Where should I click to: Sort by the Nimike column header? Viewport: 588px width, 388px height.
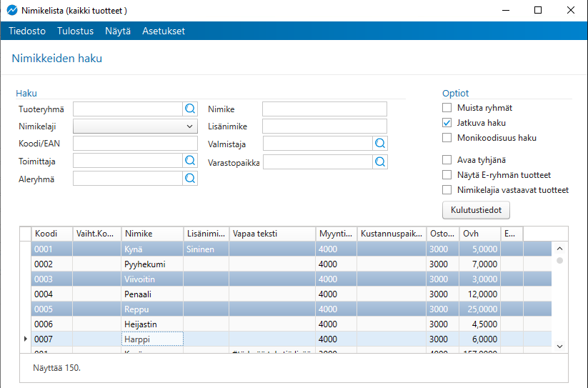(x=152, y=234)
